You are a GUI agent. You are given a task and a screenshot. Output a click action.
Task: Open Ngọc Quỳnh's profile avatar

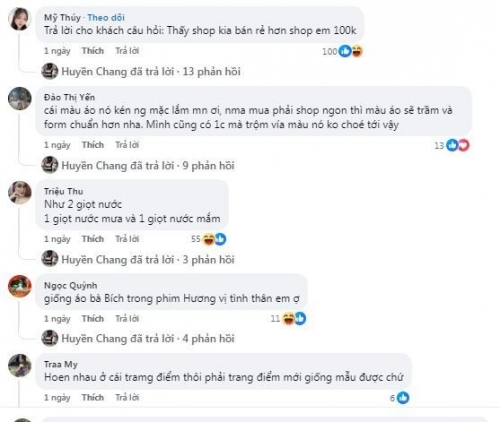point(20,286)
